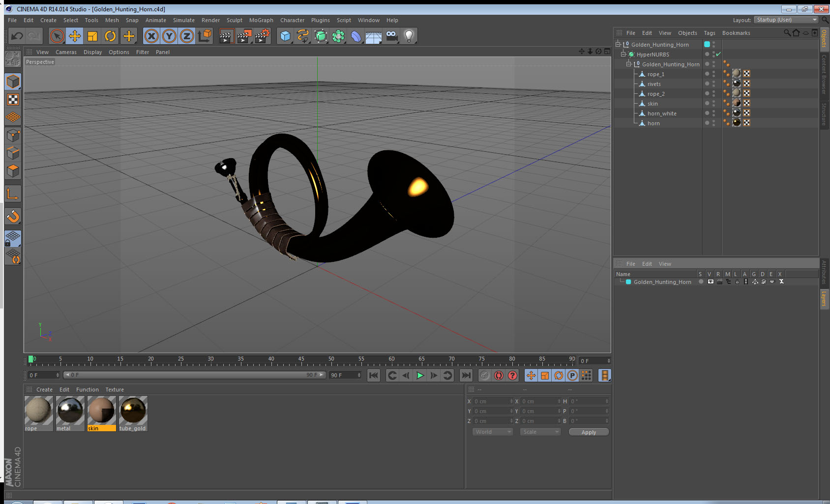Open the Layers side tab
Image resolution: width=830 pixels, height=504 pixels.
pos(824,299)
